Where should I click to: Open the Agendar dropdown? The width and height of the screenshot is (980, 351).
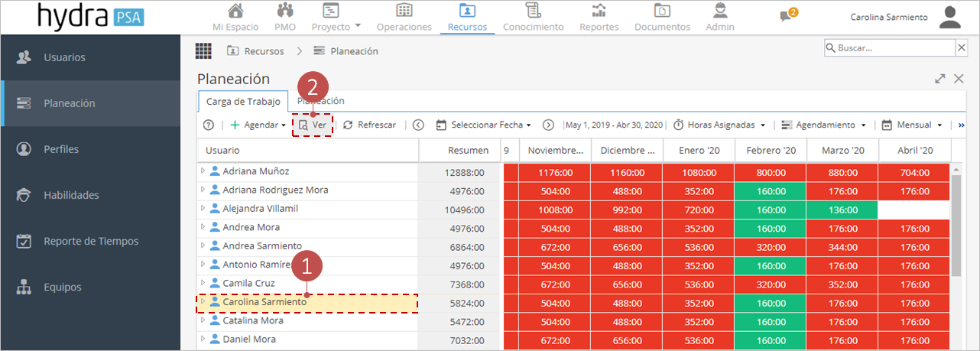[x=258, y=125]
